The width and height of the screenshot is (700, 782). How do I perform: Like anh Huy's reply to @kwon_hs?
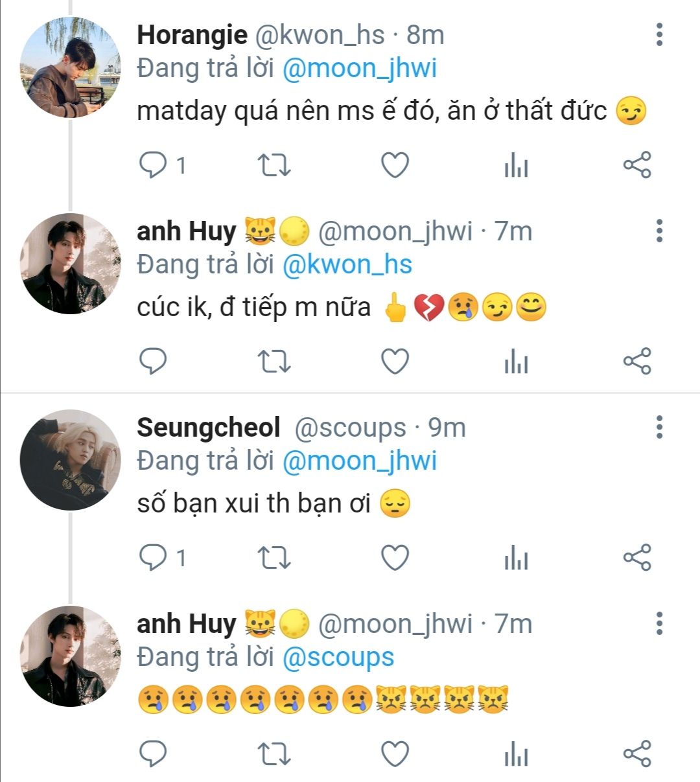coord(395,362)
